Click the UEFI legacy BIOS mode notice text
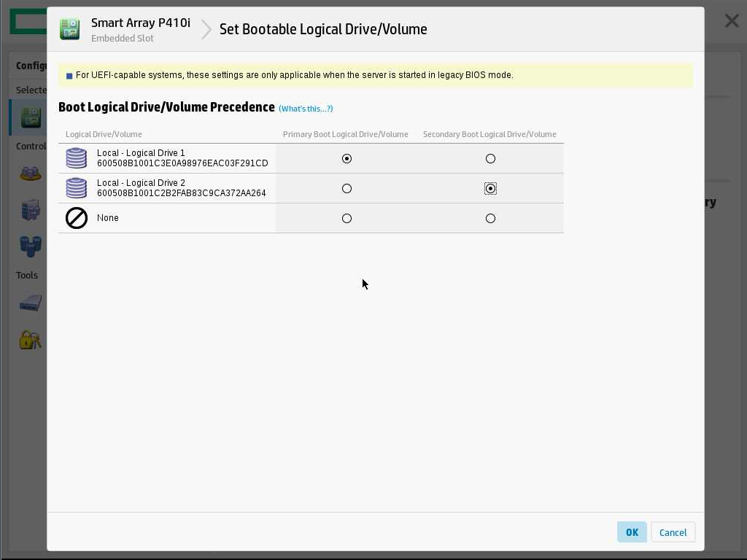747x560 pixels. [295, 75]
